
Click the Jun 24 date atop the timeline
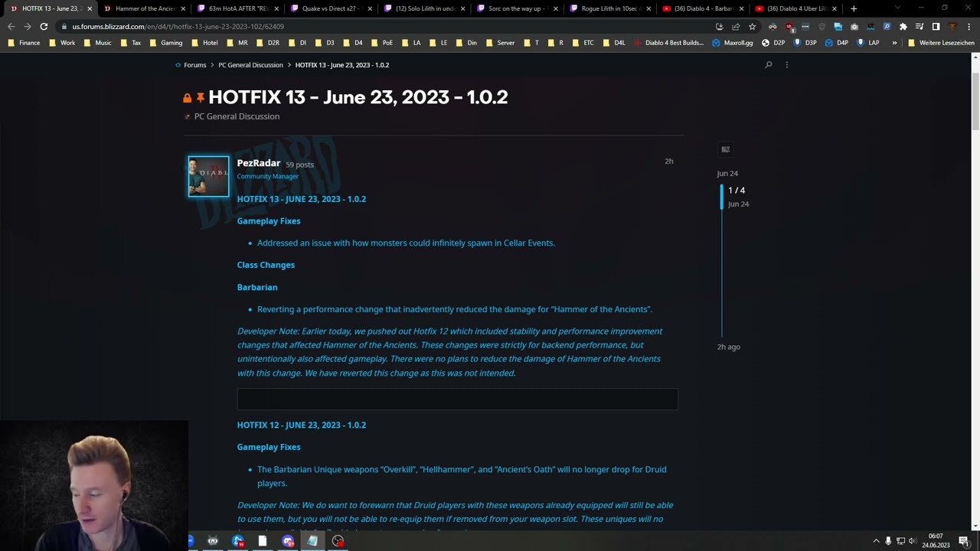pyautogui.click(x=727, y=174)
